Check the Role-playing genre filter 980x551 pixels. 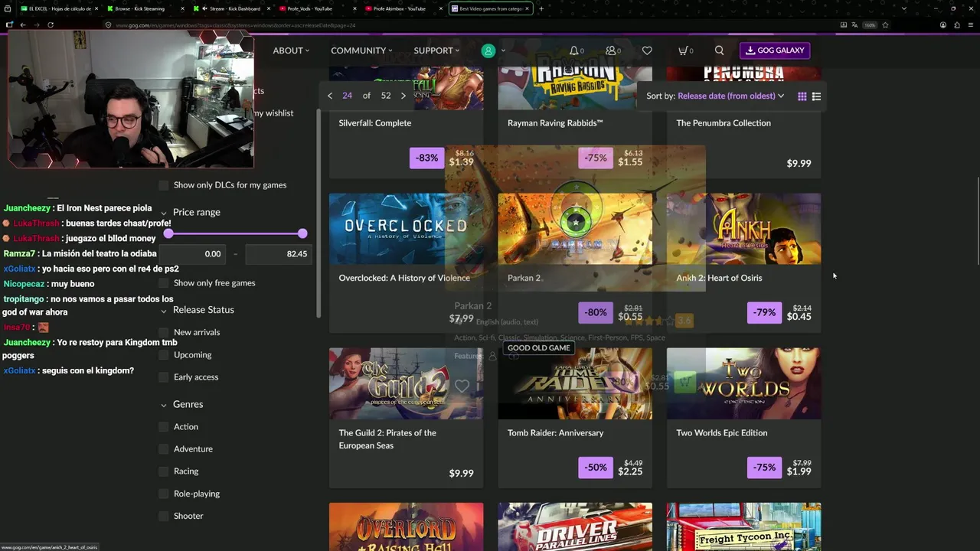tap(163, 494)
